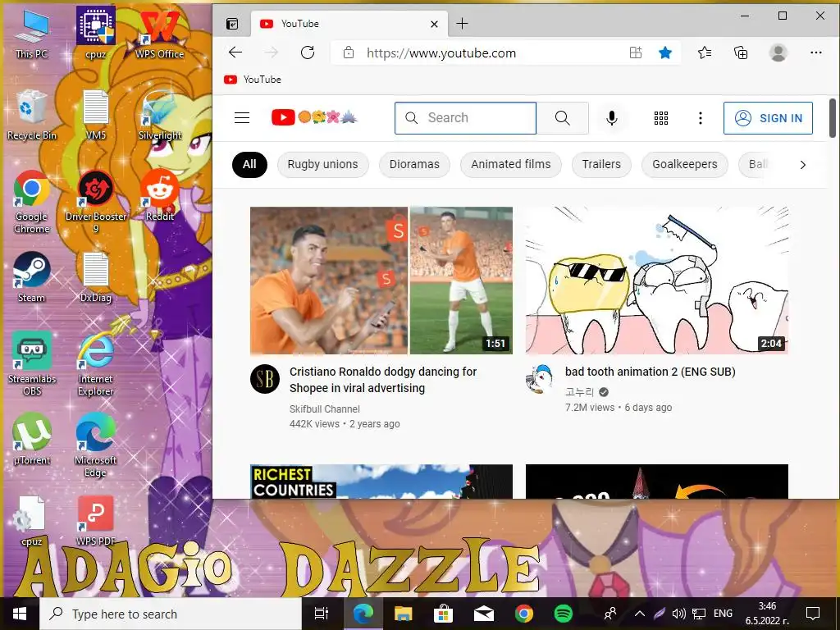Click the YouTube search magnifier button
This screenshot has height=630, width=840.
click(x=563, y=118)
